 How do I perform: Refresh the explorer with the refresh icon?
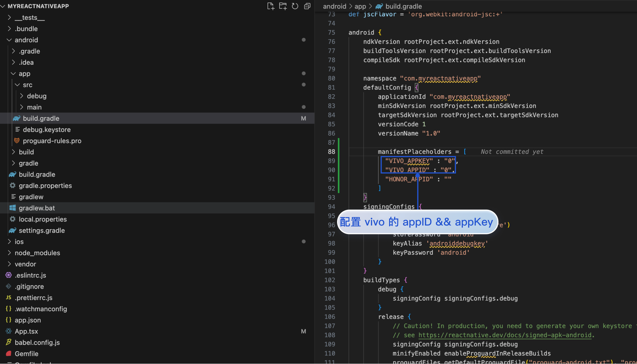295,6
